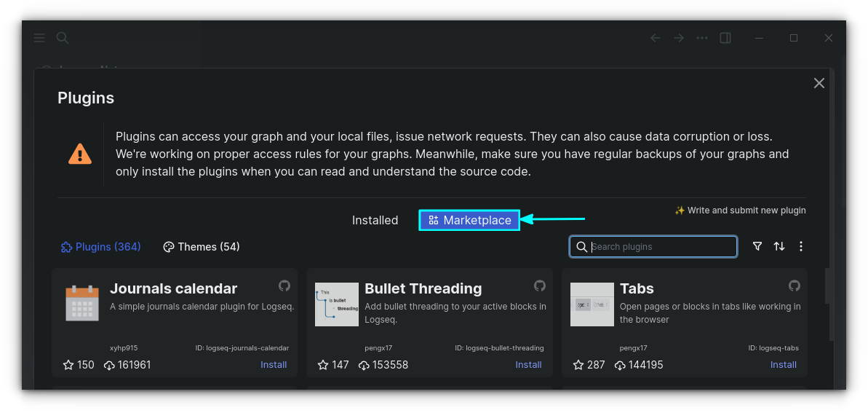Select the Marketplace tab
Image resolution: width=868 pixels, height=413 pixels.
coord(469,220)
